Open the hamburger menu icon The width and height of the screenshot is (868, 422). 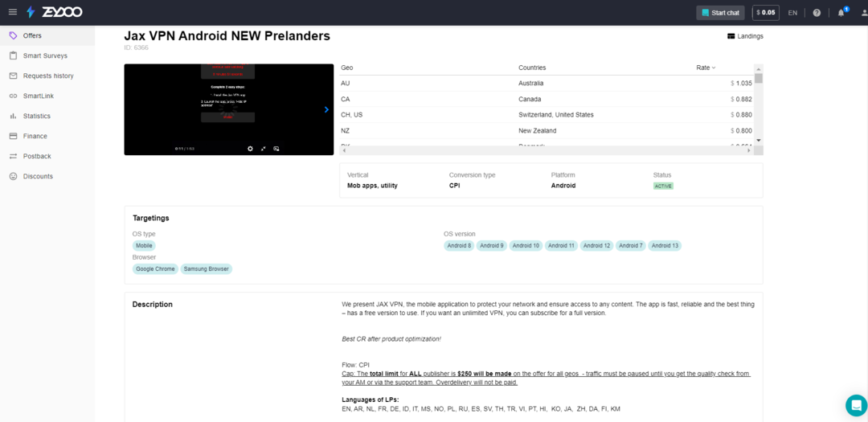[x=13, y=12]
